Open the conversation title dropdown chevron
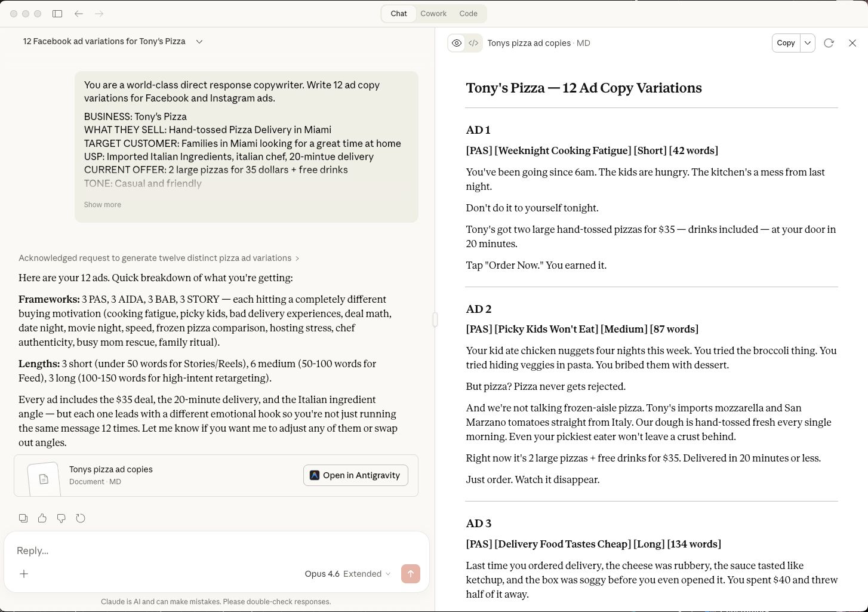868x612 pixels. click(x=199, y=42)
